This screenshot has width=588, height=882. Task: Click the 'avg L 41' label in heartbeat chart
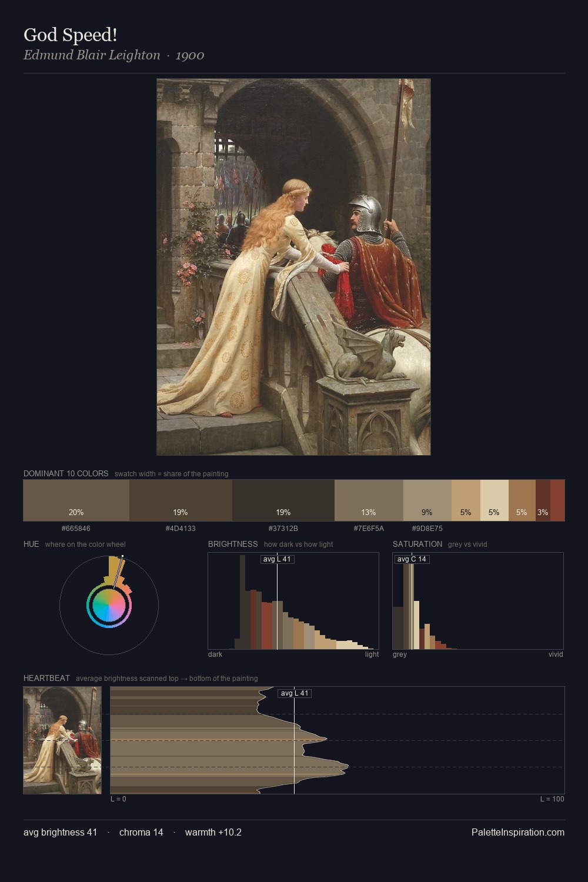tap(295, 693)
